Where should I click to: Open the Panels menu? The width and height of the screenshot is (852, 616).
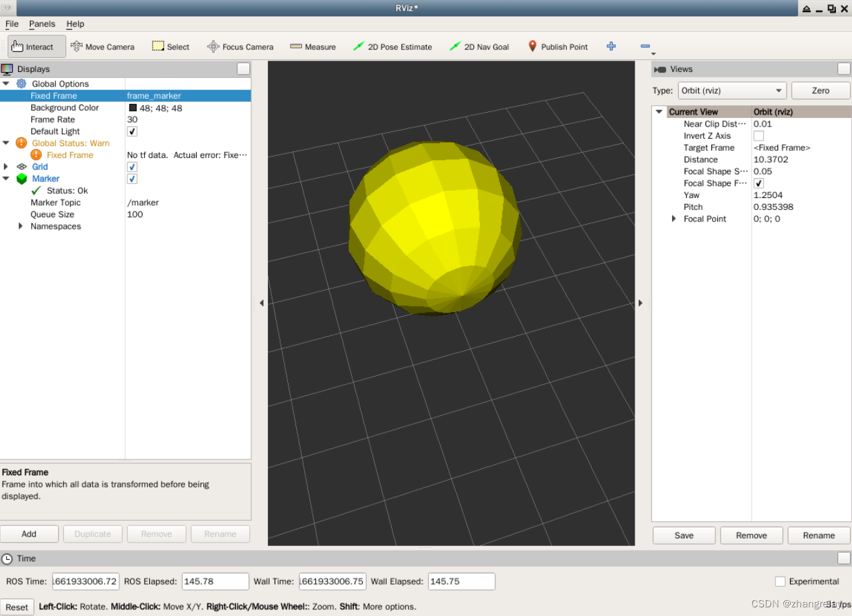[x=42, y=24]
